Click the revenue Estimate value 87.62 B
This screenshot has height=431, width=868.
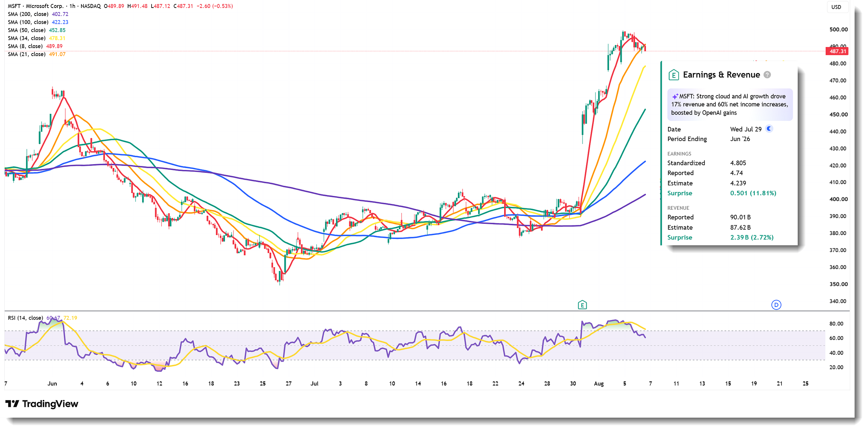(740, 227)
